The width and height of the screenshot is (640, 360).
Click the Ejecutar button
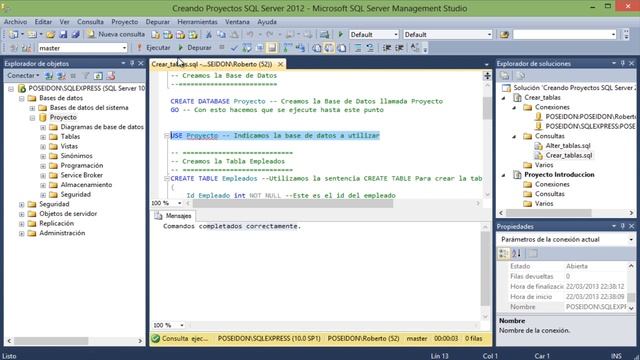click(x=153, y=48)
